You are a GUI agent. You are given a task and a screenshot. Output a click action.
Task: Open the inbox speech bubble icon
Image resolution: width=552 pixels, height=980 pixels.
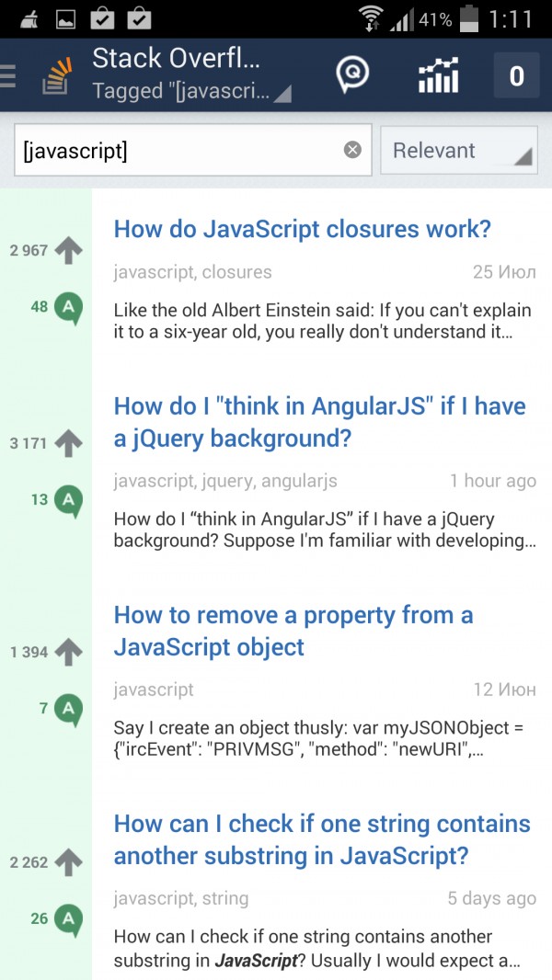(351, 74)
